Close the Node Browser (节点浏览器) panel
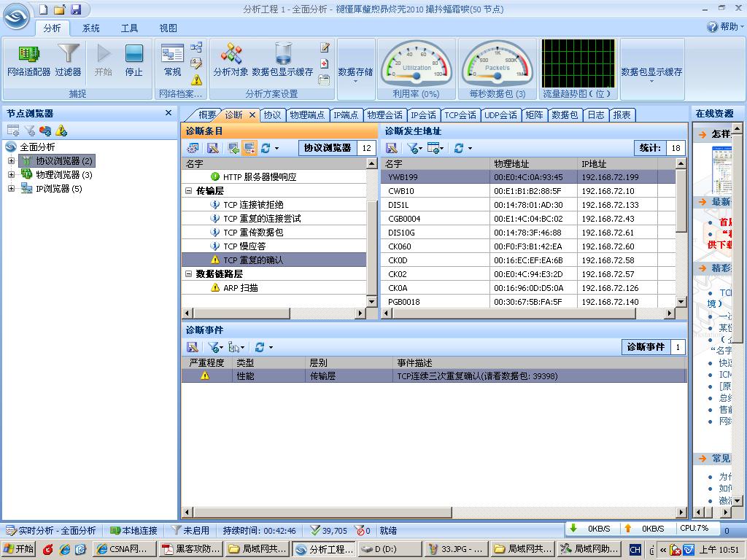747x560 pixels. [169, 113]
